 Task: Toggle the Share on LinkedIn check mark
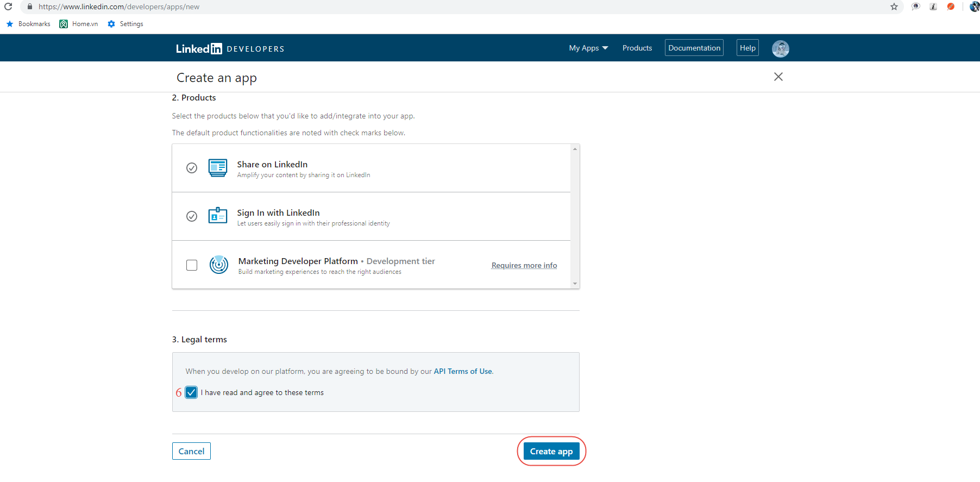(192, 168)
